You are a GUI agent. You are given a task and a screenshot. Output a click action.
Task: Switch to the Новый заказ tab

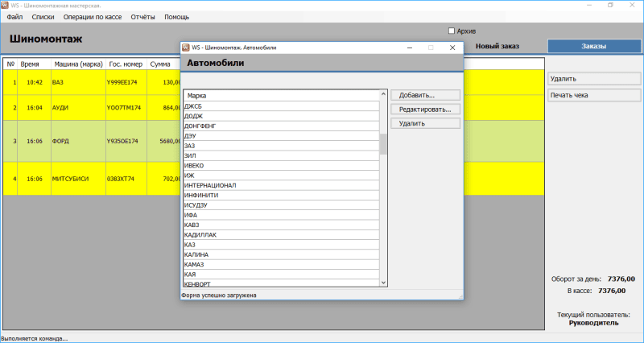(497, 47)
